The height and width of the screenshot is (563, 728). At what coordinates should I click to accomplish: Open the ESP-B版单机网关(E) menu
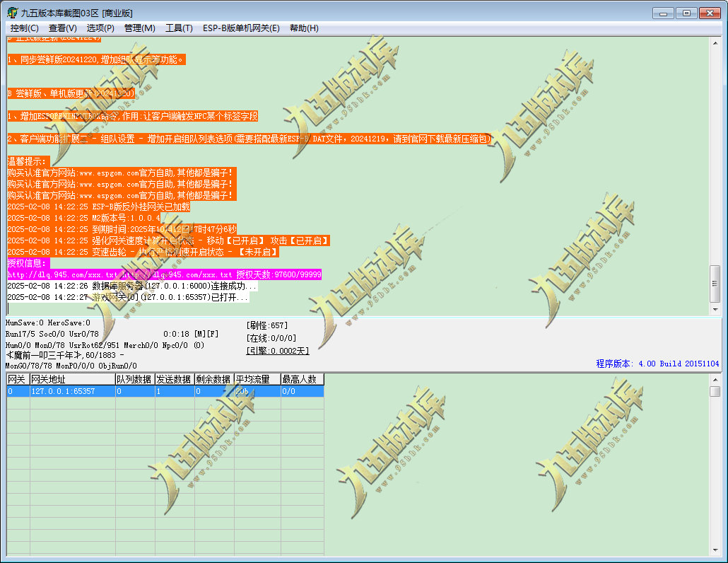[x=241, y=28]
